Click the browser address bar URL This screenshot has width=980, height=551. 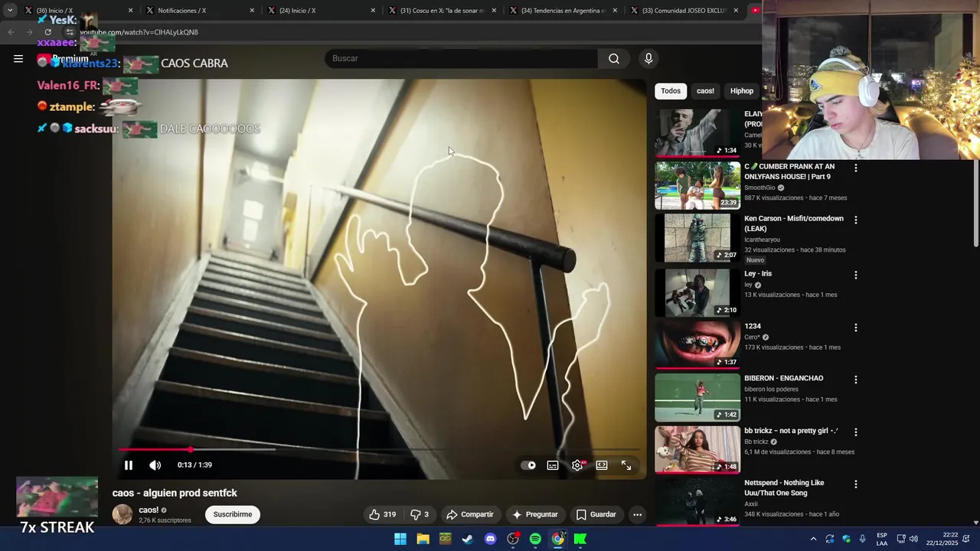pos(139,32)
